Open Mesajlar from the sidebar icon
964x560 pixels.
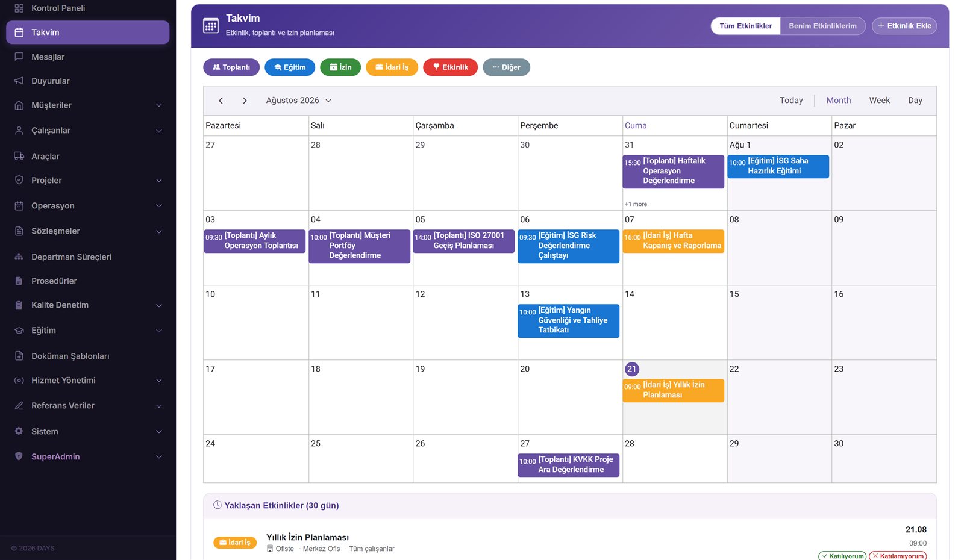point(19,57)
